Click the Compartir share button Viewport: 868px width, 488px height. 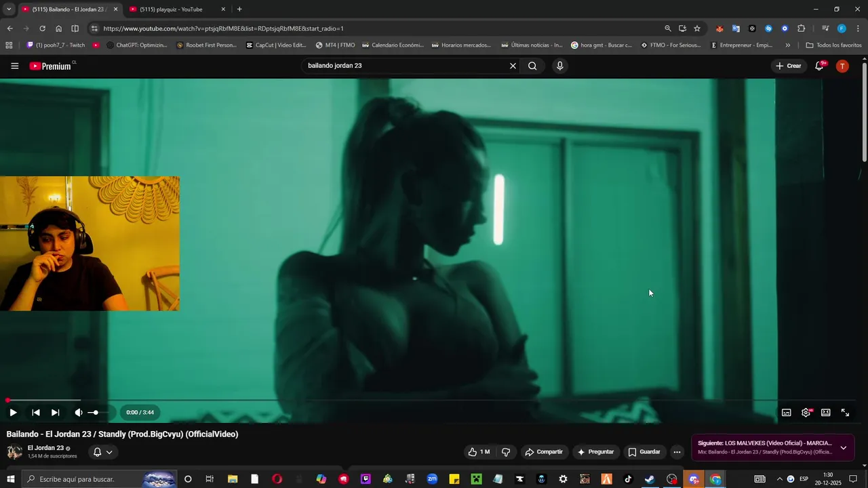coord(544,452)
